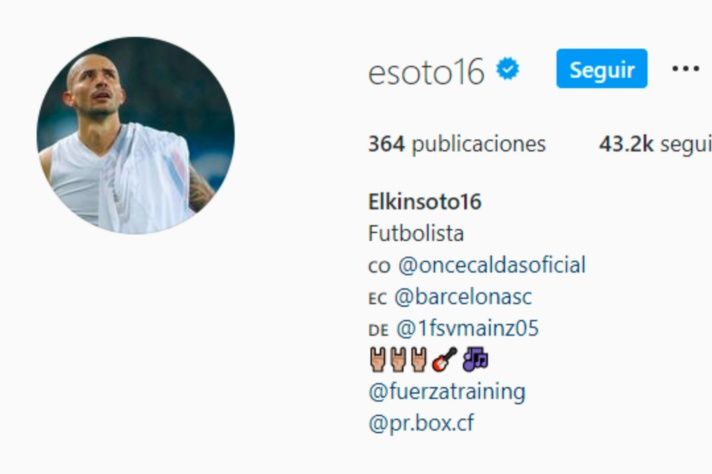Follow the account with Seguir button

602,69
